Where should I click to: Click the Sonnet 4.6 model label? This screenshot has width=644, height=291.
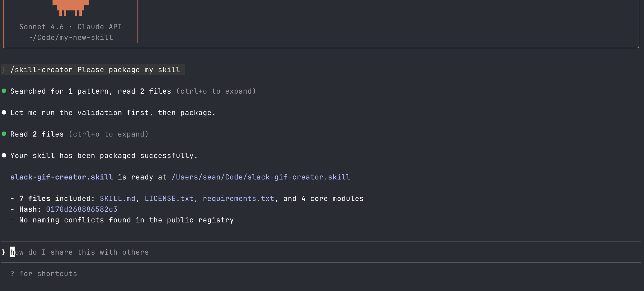[42, 27]
